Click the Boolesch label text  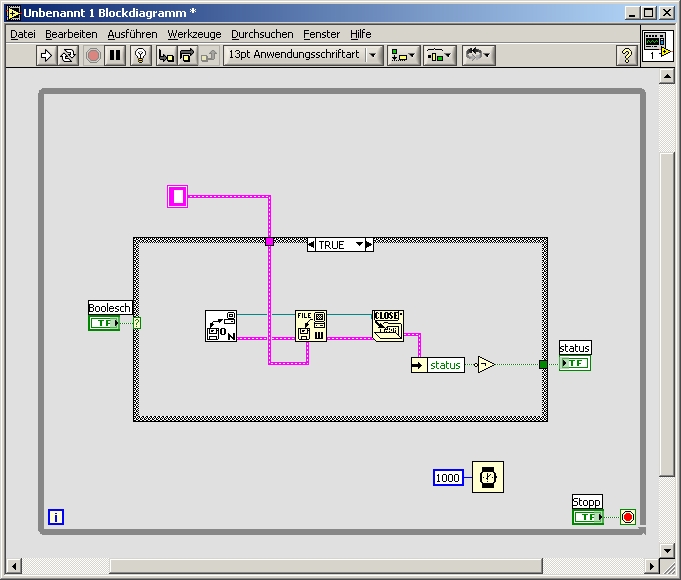tap(109, 308)
